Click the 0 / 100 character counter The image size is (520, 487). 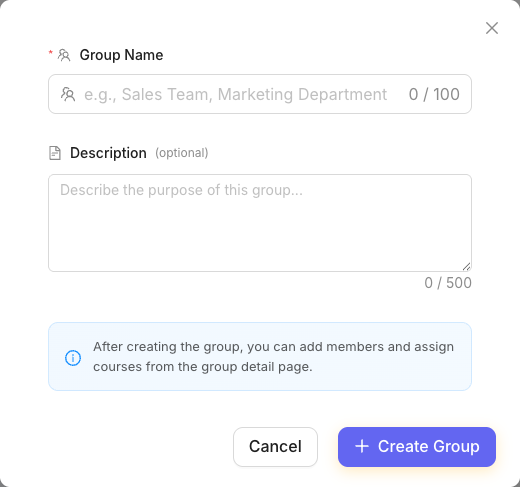tap(434, 94)
